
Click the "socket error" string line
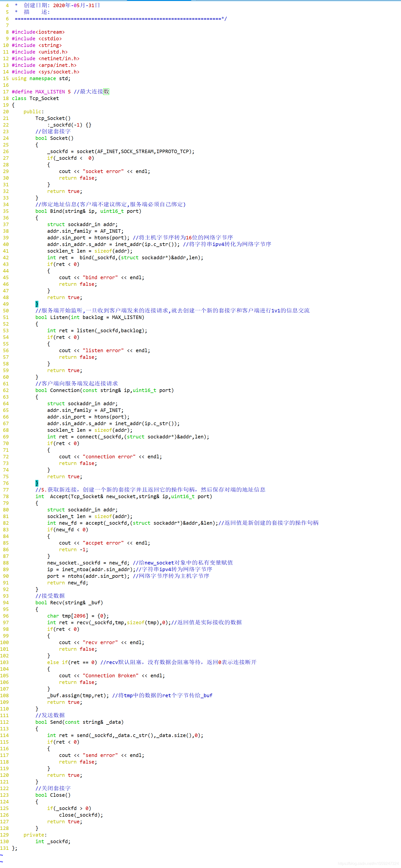(x=104, y=172)
